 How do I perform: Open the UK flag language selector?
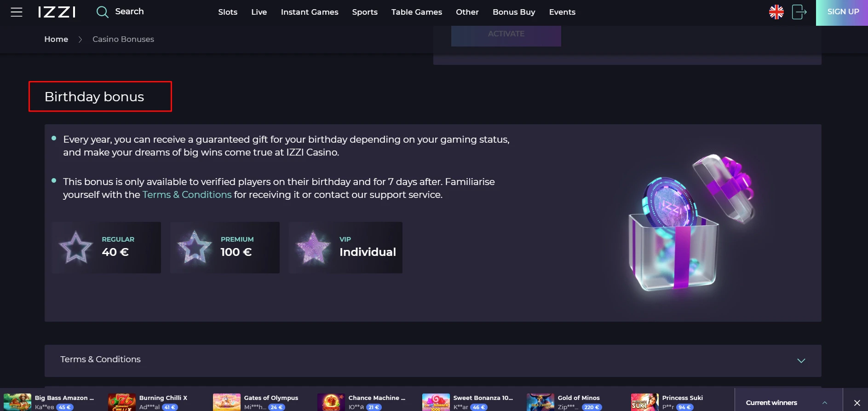[776, 12]
